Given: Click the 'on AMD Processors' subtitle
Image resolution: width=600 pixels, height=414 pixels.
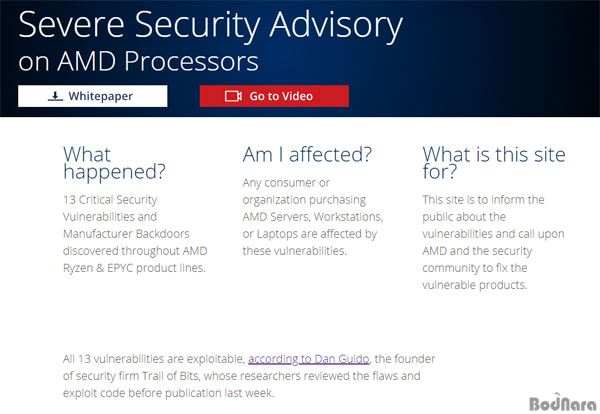Looking at the screenshot, I should [x=138, y=61].
